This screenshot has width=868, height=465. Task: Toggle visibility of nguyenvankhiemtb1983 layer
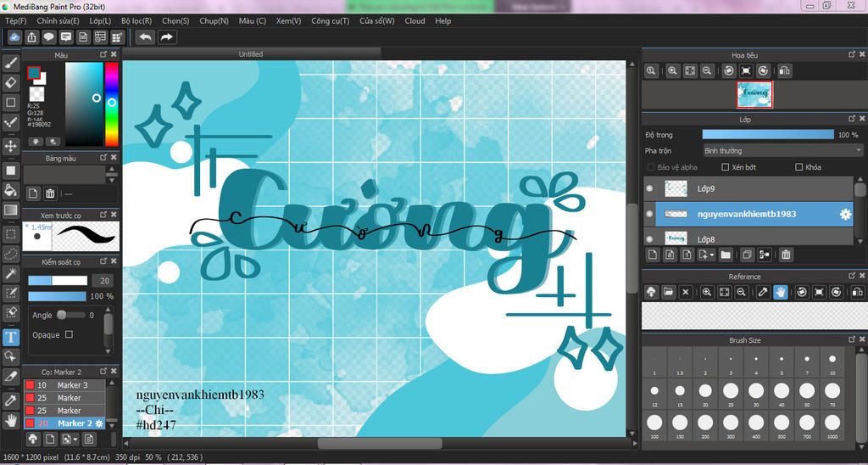tap(649, 214)
